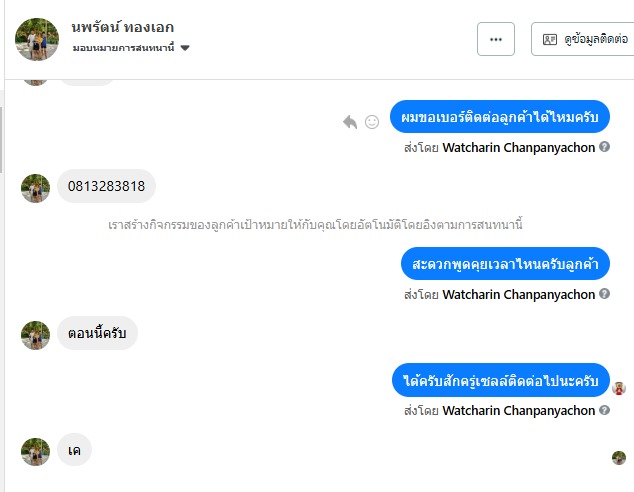Open the contact name นพรัตน์ ทองเอก
Screen dimensions: 634x492
point(123,27)
